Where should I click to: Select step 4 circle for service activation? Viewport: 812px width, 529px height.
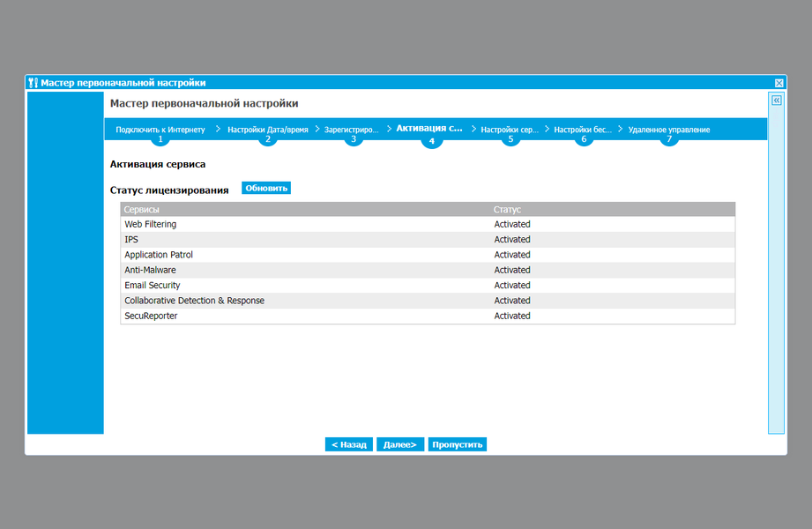pos(432,140)
